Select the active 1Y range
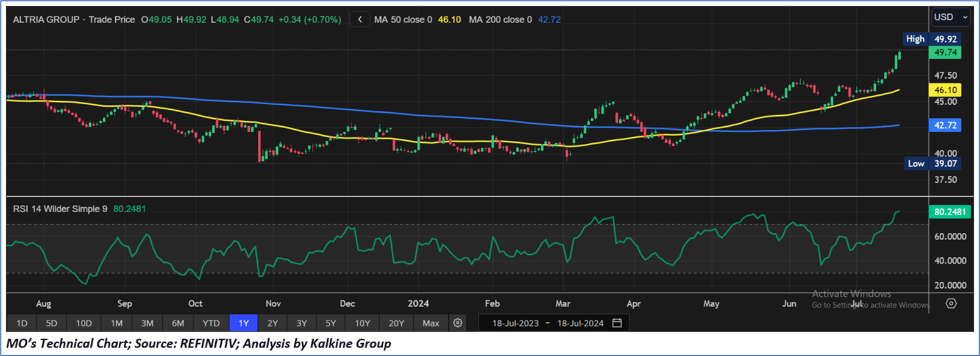The height and width of the screenshot is (356, 980). [x=243, y=323]
